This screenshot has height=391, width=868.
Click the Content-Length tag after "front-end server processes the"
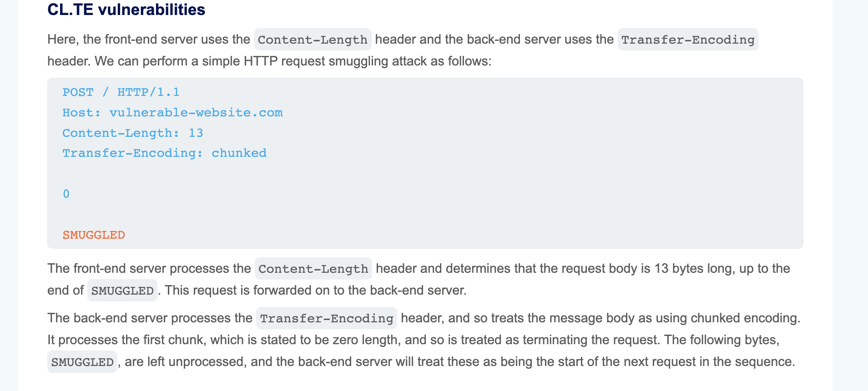[313, 269]
